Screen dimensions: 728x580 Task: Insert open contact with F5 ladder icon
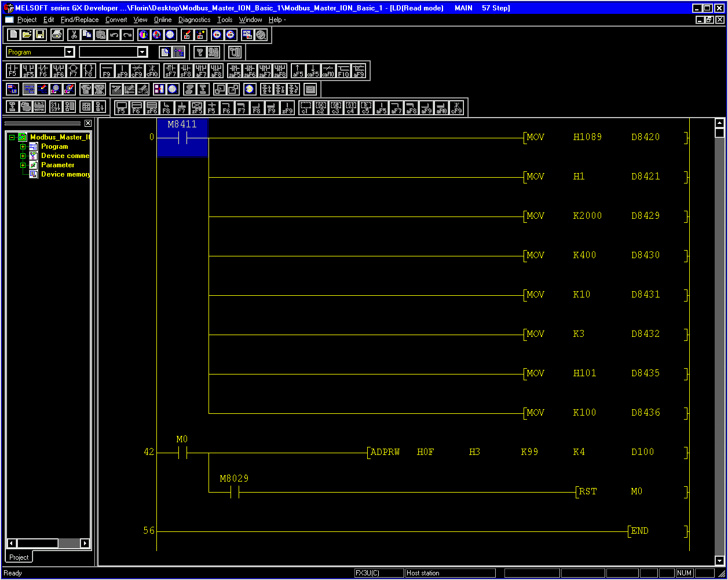point(13,71)
